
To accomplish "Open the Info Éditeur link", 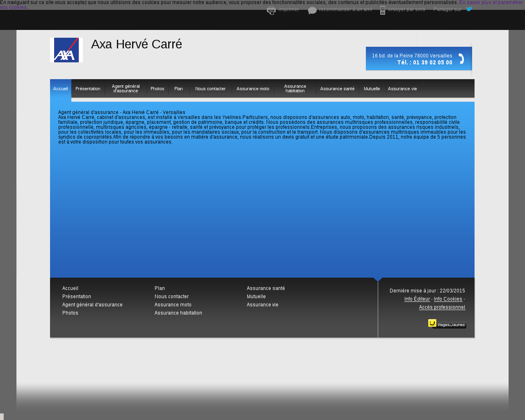I will (x=417, y=299).
